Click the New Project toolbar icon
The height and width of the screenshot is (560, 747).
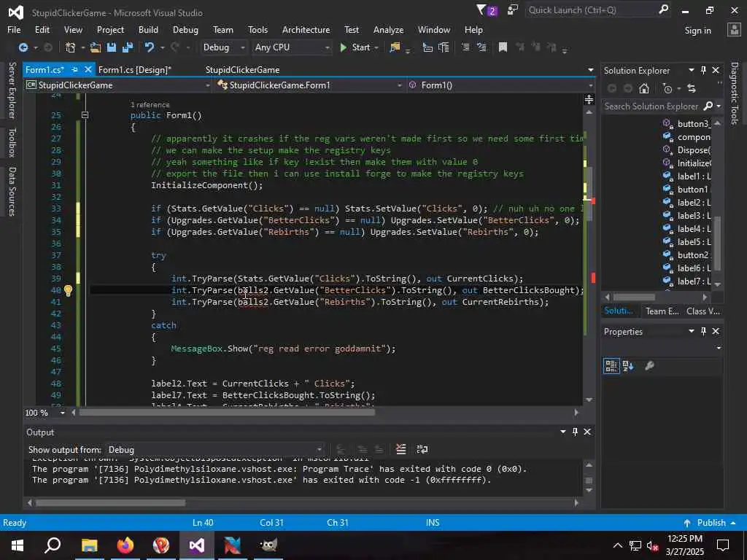point(70,47)
